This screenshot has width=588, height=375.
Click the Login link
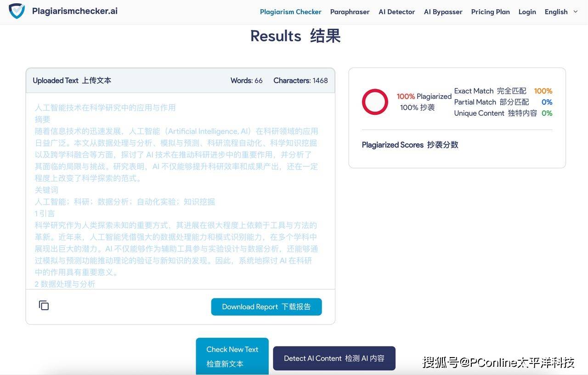(527, 12)
